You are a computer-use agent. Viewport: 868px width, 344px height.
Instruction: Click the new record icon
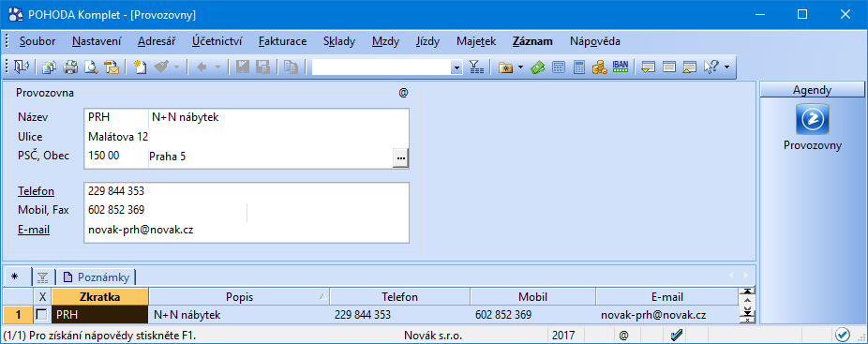(x=141, y=67)
